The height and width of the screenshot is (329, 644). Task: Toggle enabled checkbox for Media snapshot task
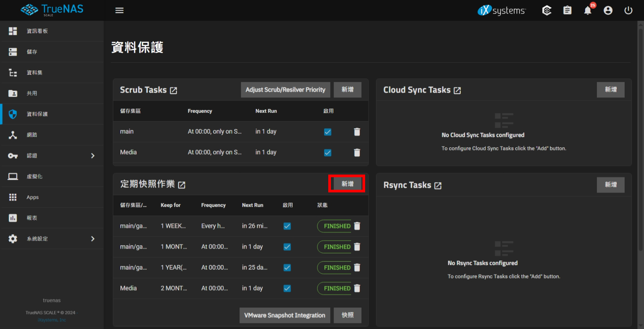click(x=287, y=288)
